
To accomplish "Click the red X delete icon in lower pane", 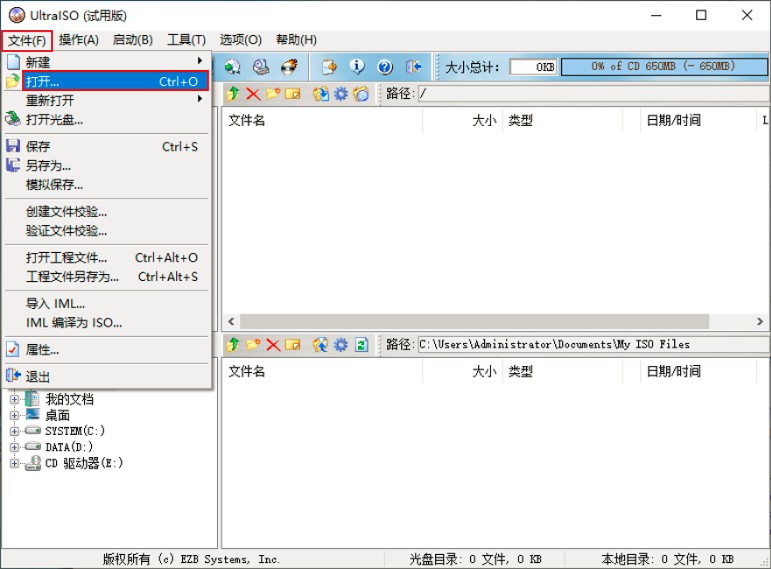I will pyautogui.click(x=273, y=344).
